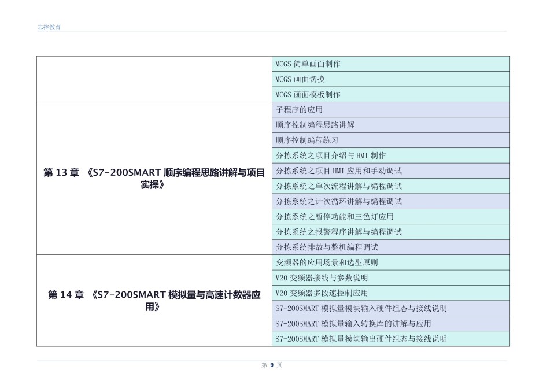Click the cell 子程序的应用
Screen dimensions: 554x392
tap(391, 110)
